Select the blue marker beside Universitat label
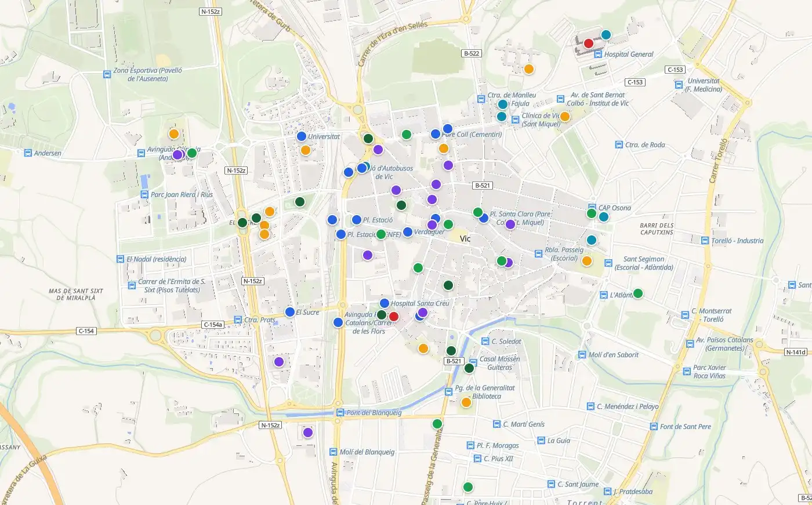812x505 pixels. click(x=301, y=136)
